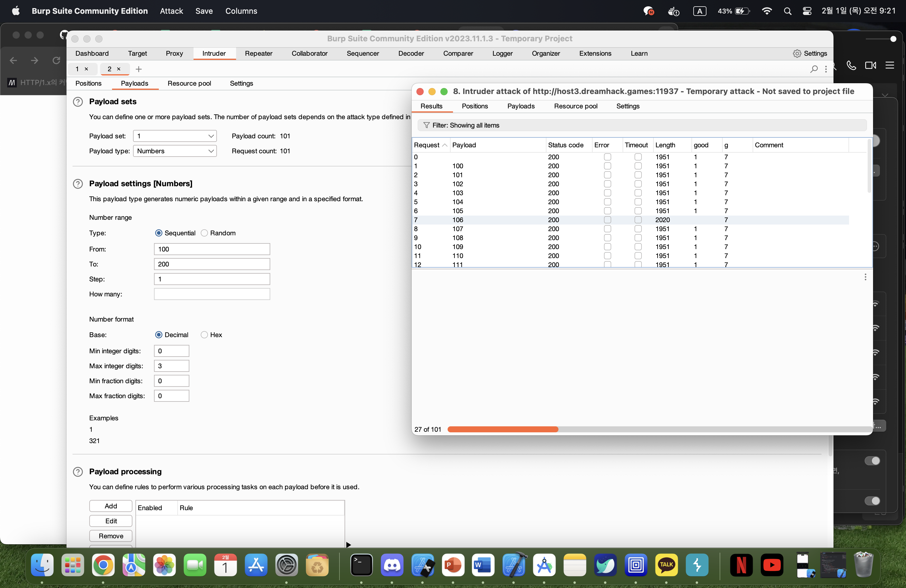Select Random number range type
Screen dimensions: 906x588
tap(204, 233)
